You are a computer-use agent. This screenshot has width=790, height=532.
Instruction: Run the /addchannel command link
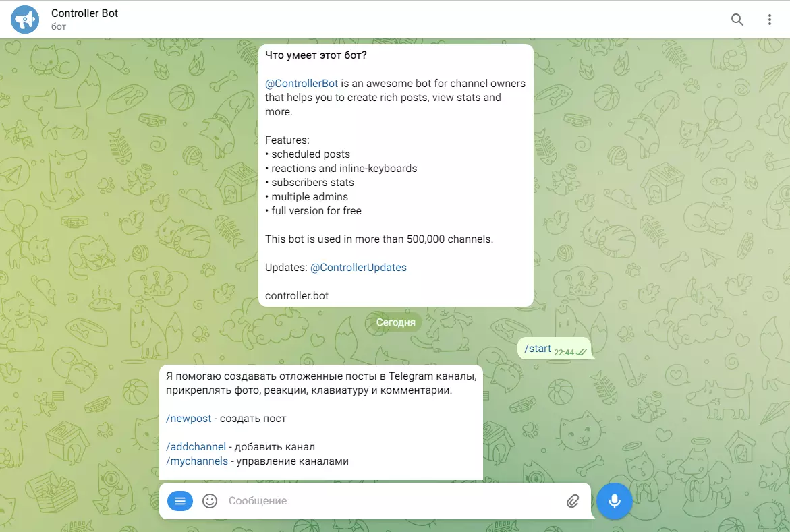[x=196, y=447]
